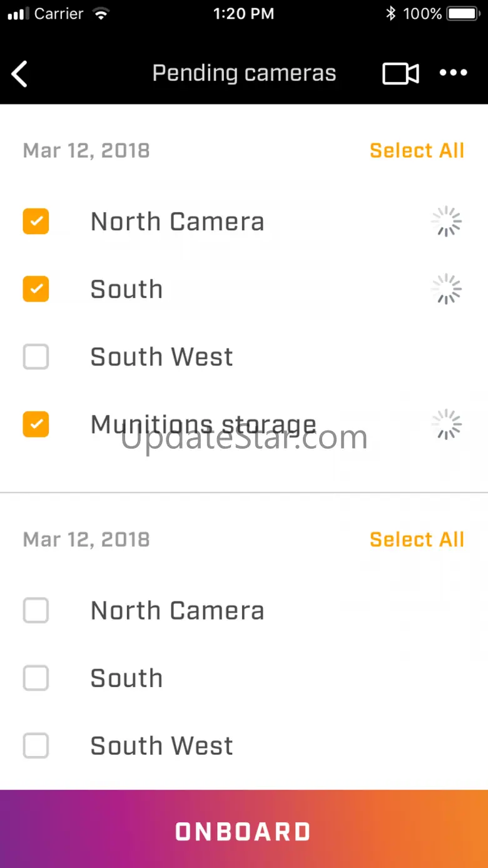Viewport: 488px width, 868px height.
Task: Check the first South West checkbox
Action: point(36,357)
